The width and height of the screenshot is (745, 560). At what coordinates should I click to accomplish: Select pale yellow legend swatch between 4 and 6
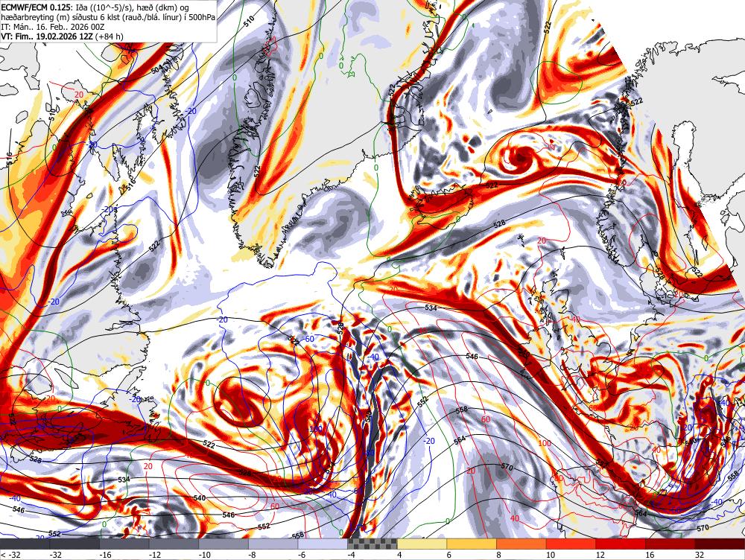coord(422,544)
